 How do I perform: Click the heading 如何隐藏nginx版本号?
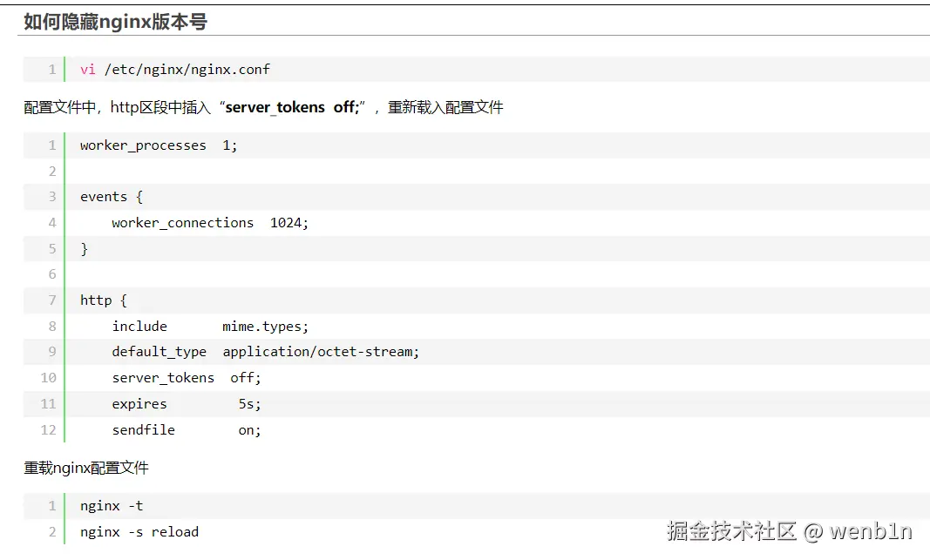[x=116, y=22]
